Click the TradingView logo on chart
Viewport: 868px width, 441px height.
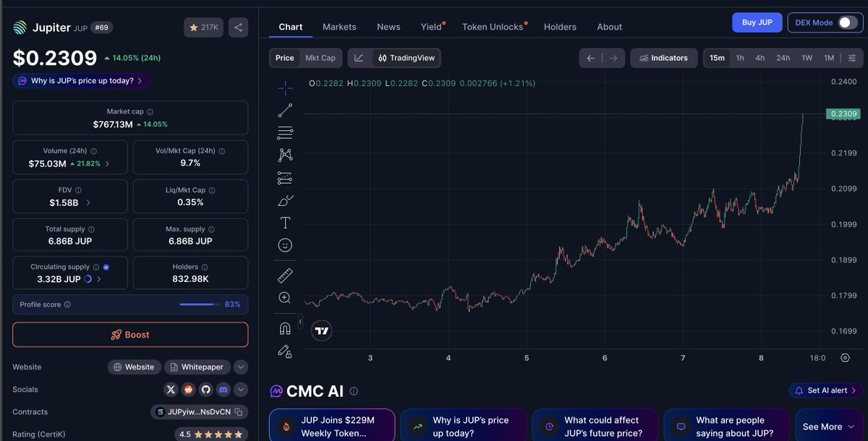322,330
